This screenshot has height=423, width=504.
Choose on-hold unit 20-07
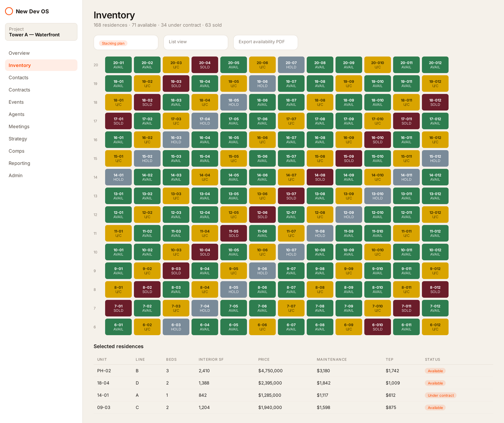coord(291,65)
